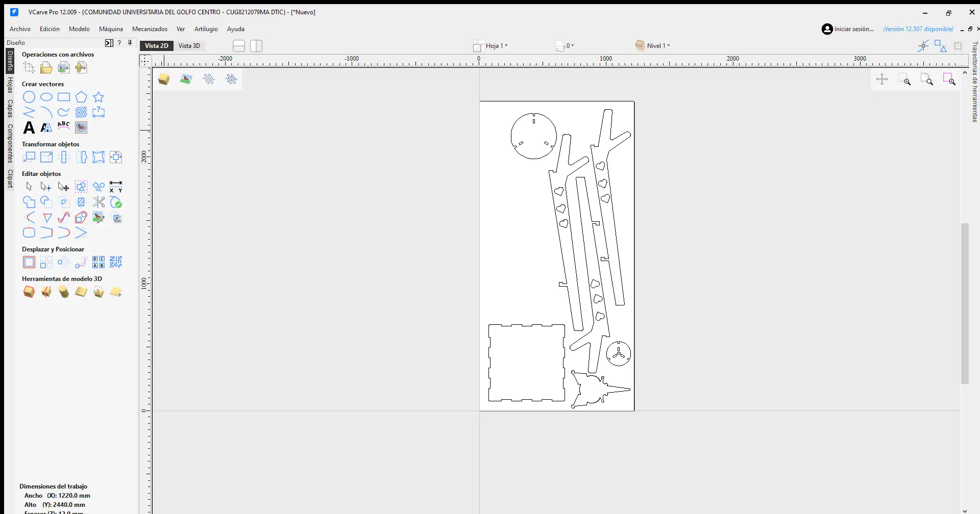Choose the Draw Arc tool
The image size is (980, 514).
coord(46,112)
